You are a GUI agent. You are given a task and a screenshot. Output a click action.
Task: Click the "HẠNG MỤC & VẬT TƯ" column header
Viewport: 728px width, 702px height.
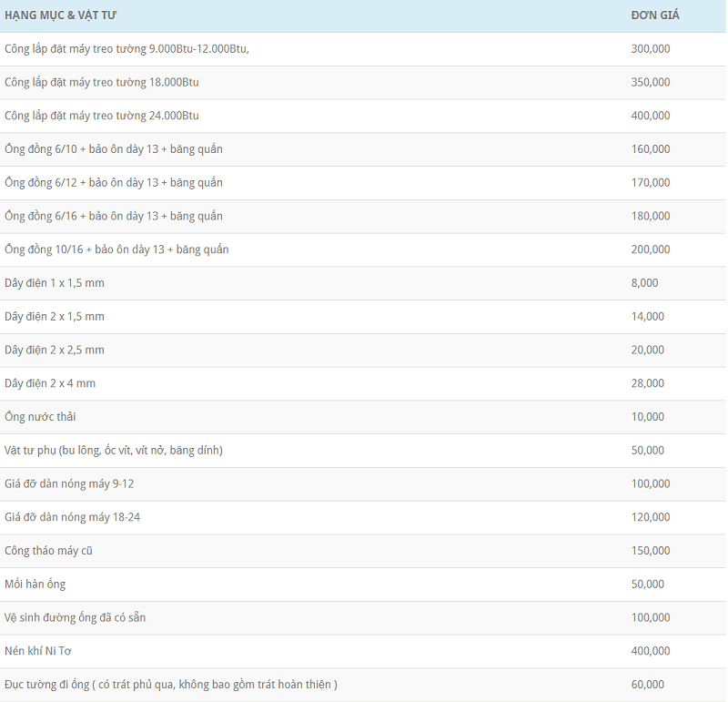point(60,15)
